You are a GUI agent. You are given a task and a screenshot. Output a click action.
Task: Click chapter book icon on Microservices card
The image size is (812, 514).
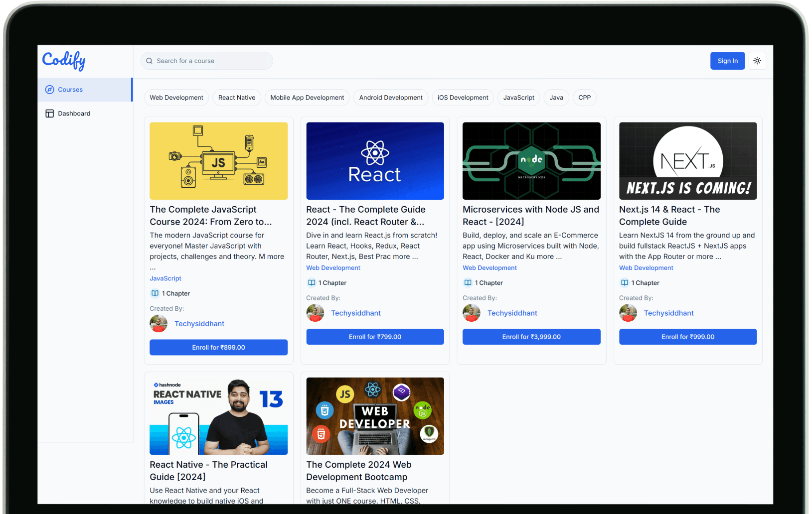(468, 283)
